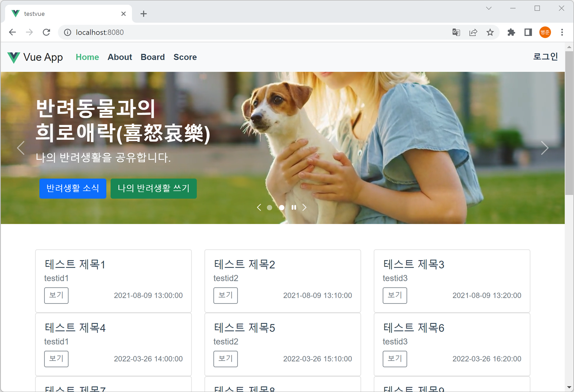Viewport: 574px width, 392px height.
Task: Open a new browser tab
Action: pyautogui.click(x=143, y=14)
